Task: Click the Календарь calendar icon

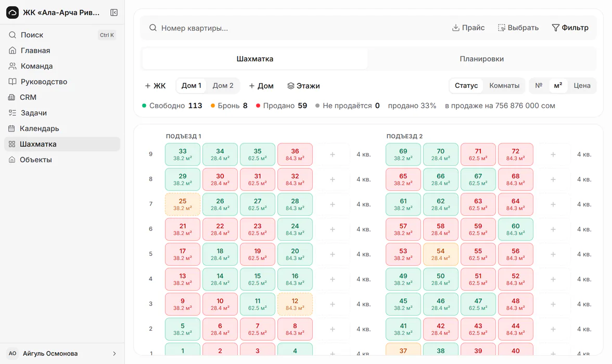Action: [x=11, y=128]
